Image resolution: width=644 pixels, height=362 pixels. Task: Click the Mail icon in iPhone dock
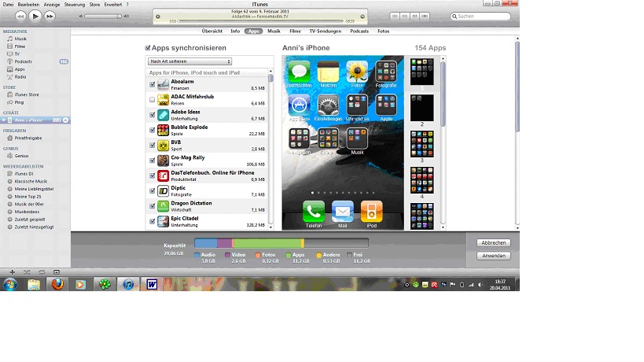(342, 212)
